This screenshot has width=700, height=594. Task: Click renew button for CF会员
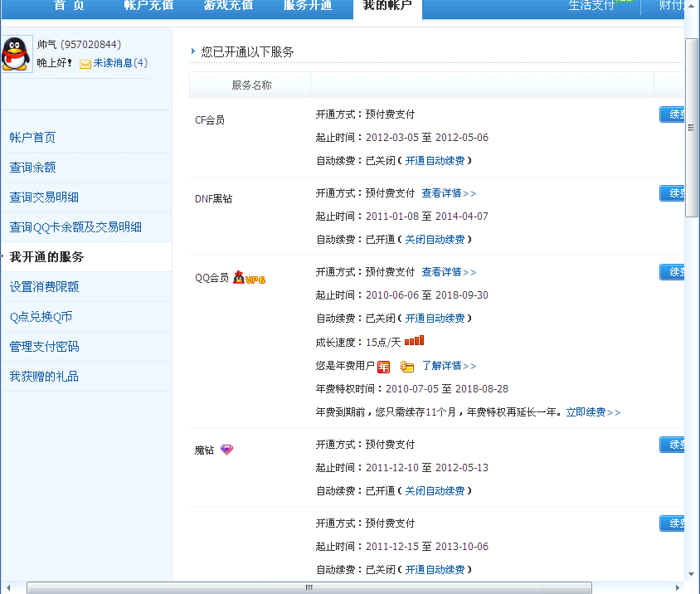point(672,114)
